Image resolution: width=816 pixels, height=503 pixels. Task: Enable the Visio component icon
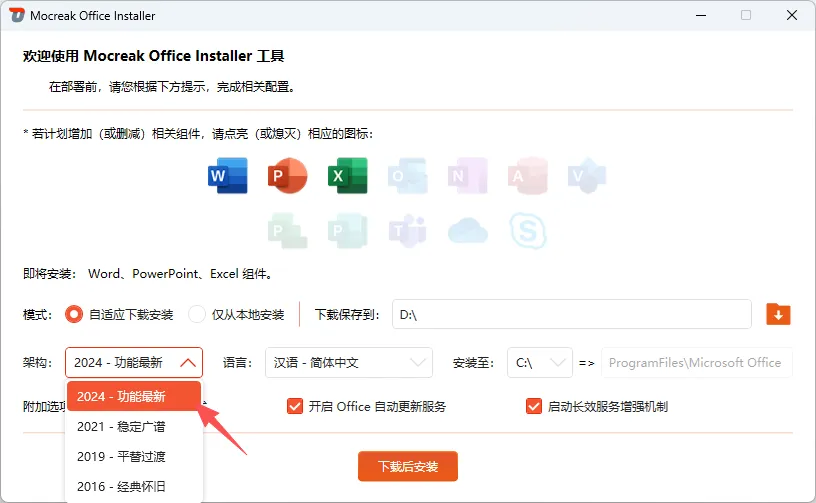(x=587, y=176)
